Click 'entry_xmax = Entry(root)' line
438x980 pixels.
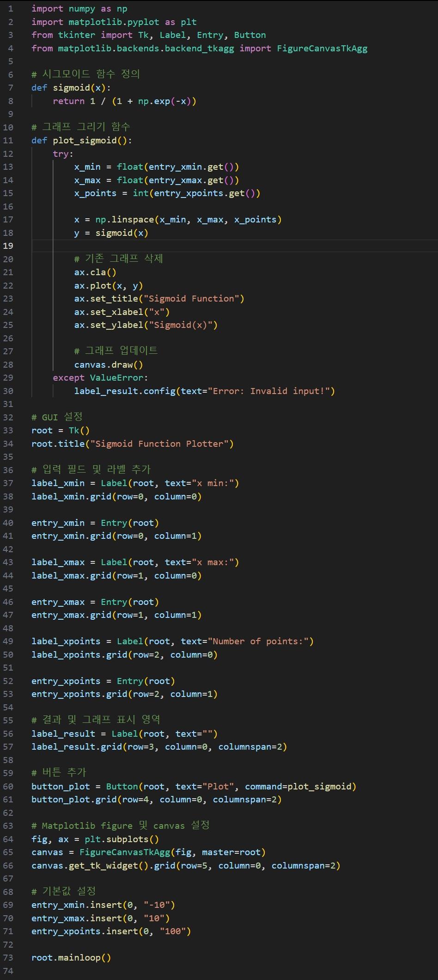point(95,602)
